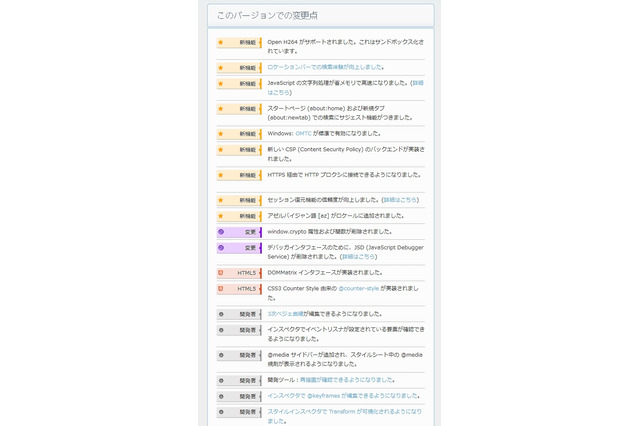Click the gear icon beside the 3次ベジェ曲線 entry

[221, 314]
